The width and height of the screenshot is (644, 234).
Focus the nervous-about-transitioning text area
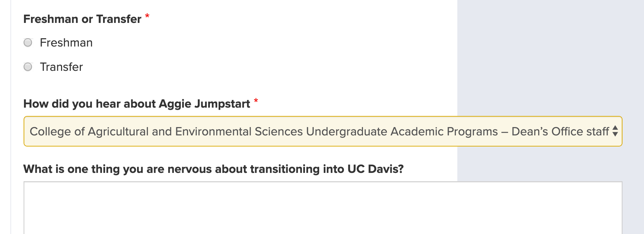(x=323, y=208)
